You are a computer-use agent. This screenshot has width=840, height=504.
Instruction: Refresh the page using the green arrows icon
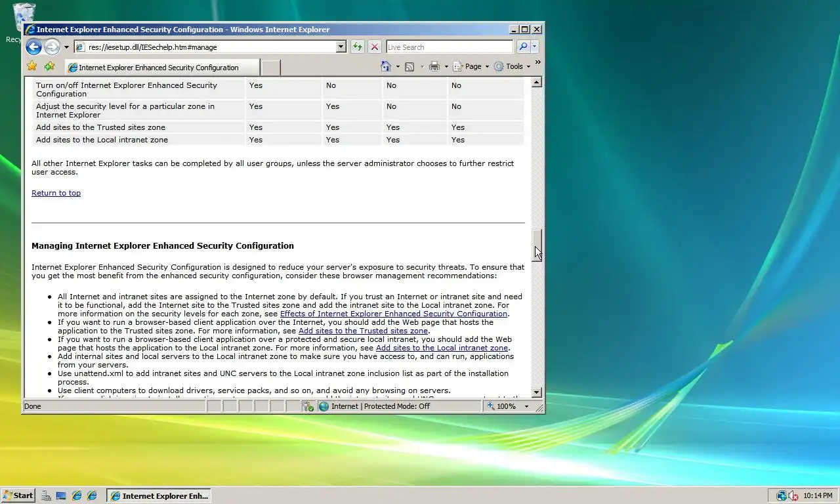[357, 47]
